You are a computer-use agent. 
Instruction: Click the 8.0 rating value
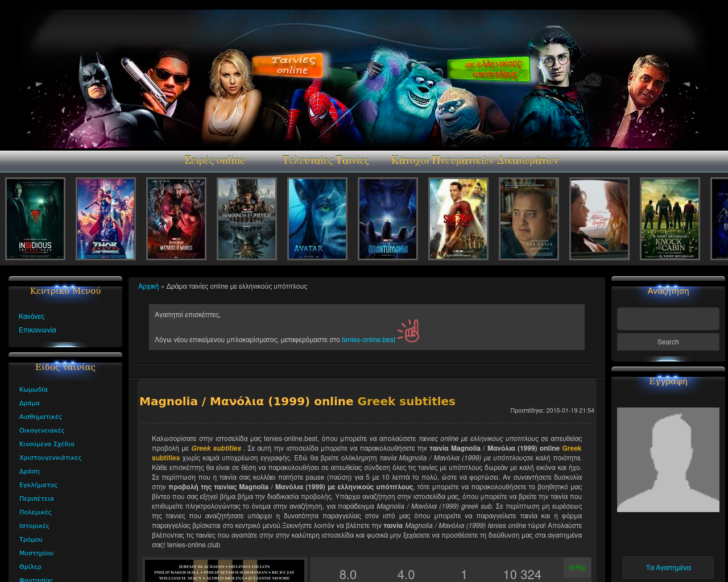[x=348, y=575]
